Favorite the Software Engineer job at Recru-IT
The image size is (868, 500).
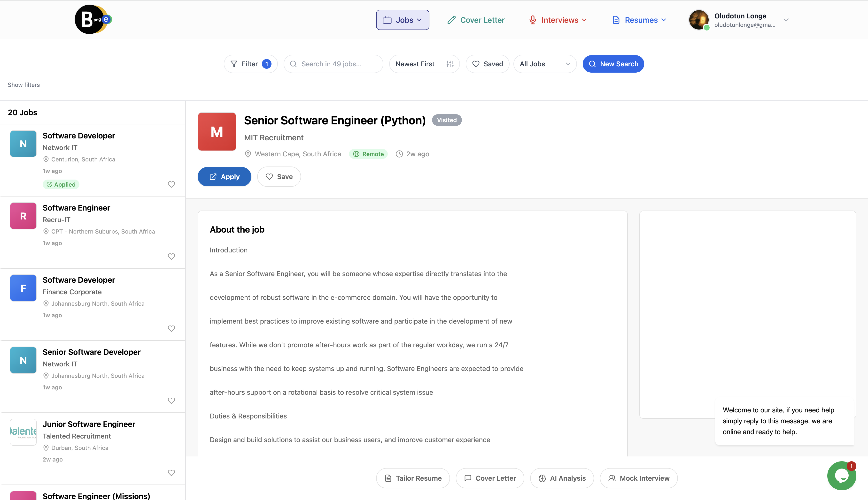pyautogui.click(x=171, y=256)
